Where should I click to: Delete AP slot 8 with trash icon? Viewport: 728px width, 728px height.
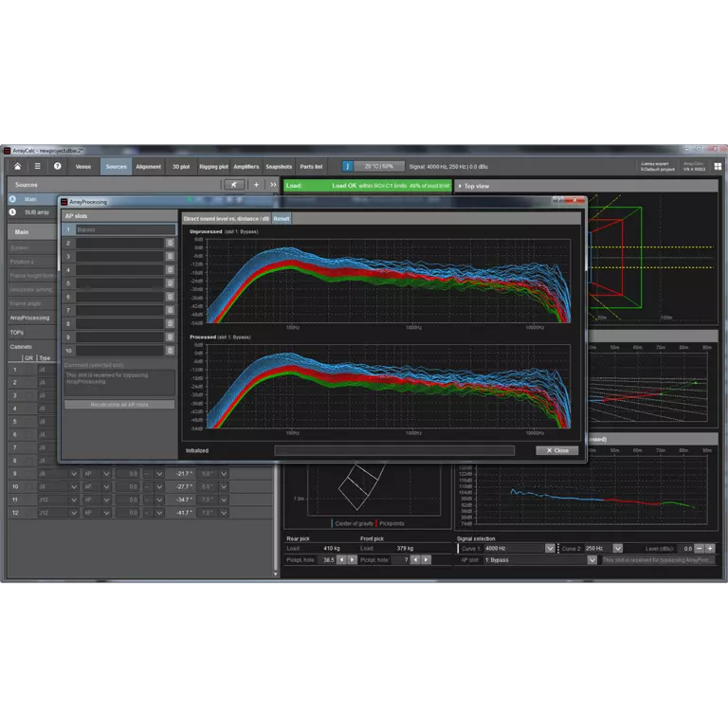point(170,323)
